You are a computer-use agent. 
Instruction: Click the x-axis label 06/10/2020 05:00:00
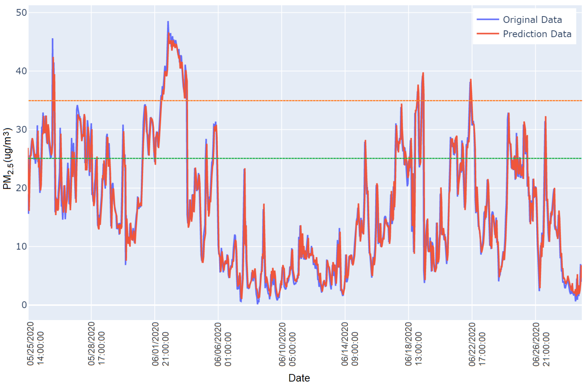[287, 344]
